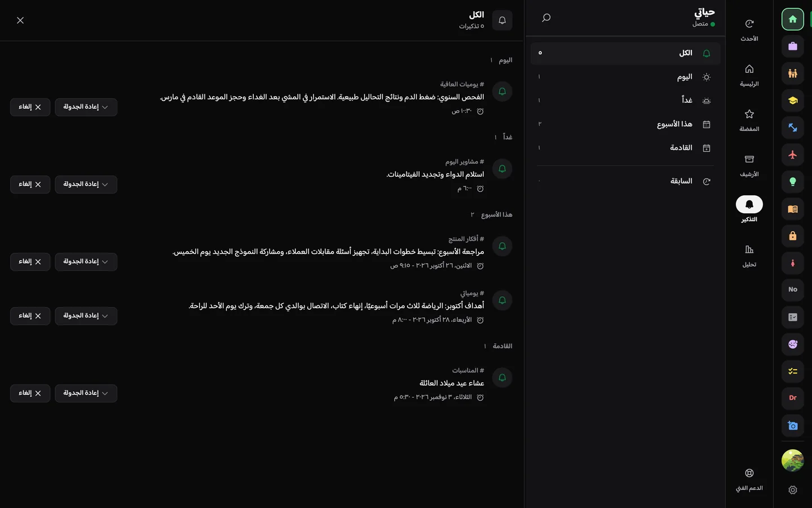
Task: Cancel the استلام الدواء reminder with إلغاء
Action: point(30,185)
